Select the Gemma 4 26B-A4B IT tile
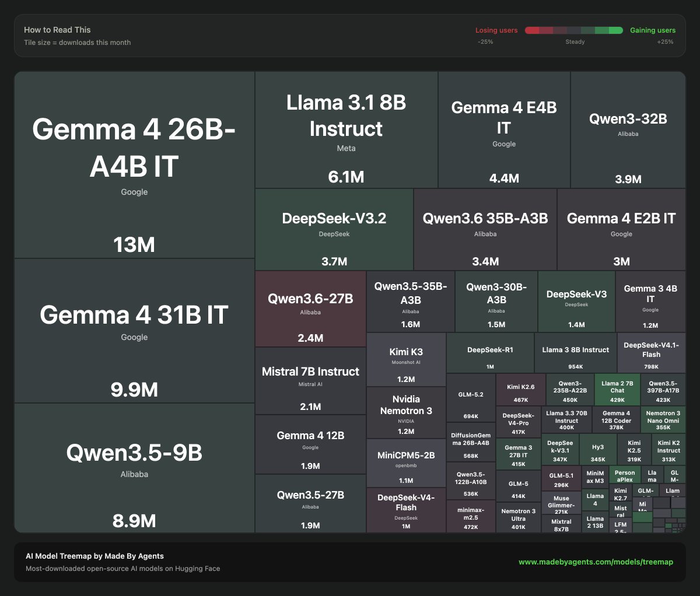700x596 pixels. coord(135,165)
